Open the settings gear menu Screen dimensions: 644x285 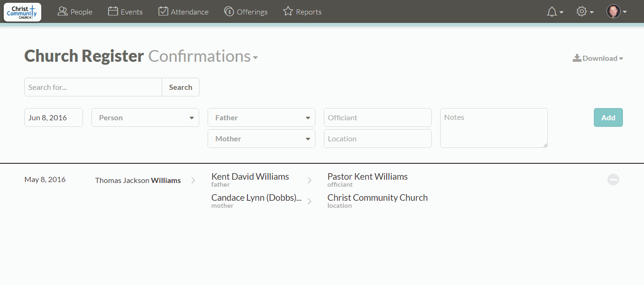(x=584, y=12)
